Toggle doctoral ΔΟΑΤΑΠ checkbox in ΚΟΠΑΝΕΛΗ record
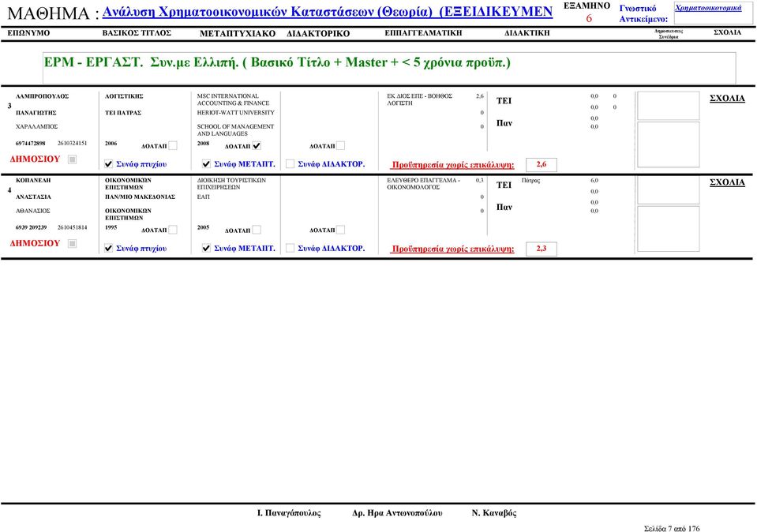This screenshot has width=757, height=532. coord(340,230)
